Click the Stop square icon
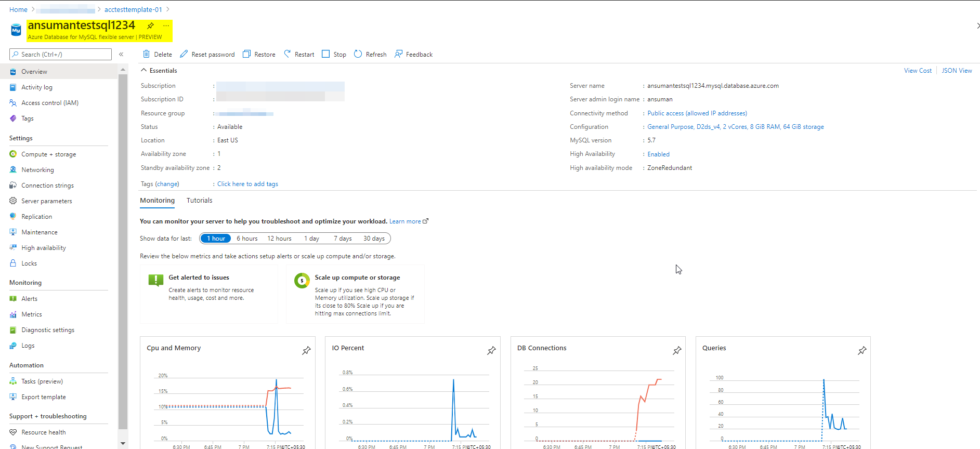Screen dimensions: 980x449 [x=326, y=54]
